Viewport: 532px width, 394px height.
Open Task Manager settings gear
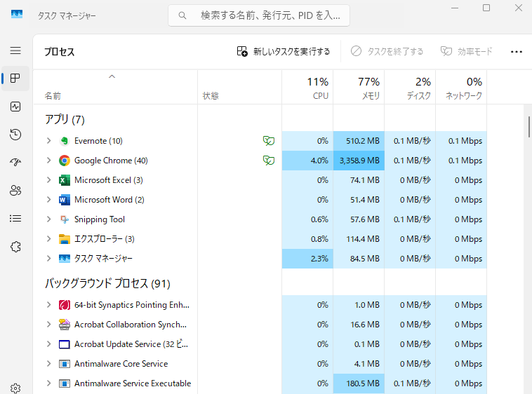[x=15, y=388]
